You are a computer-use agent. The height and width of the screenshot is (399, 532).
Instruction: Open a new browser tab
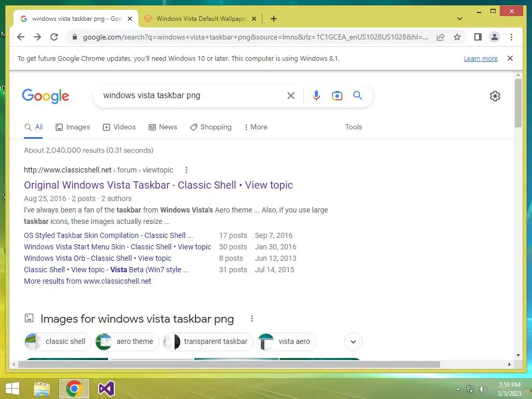273,19
